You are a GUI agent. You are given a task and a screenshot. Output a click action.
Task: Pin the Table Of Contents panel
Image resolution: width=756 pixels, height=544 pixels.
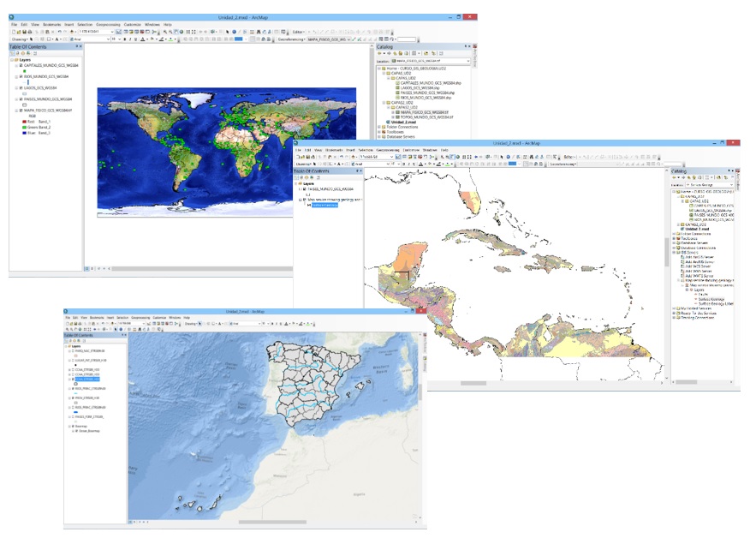[x=77, y=46]
